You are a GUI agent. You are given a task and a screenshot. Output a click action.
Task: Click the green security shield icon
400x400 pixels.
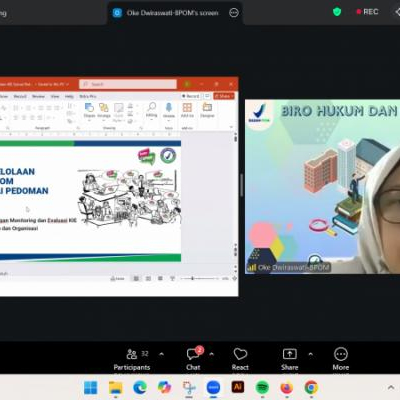coord(337,12)
